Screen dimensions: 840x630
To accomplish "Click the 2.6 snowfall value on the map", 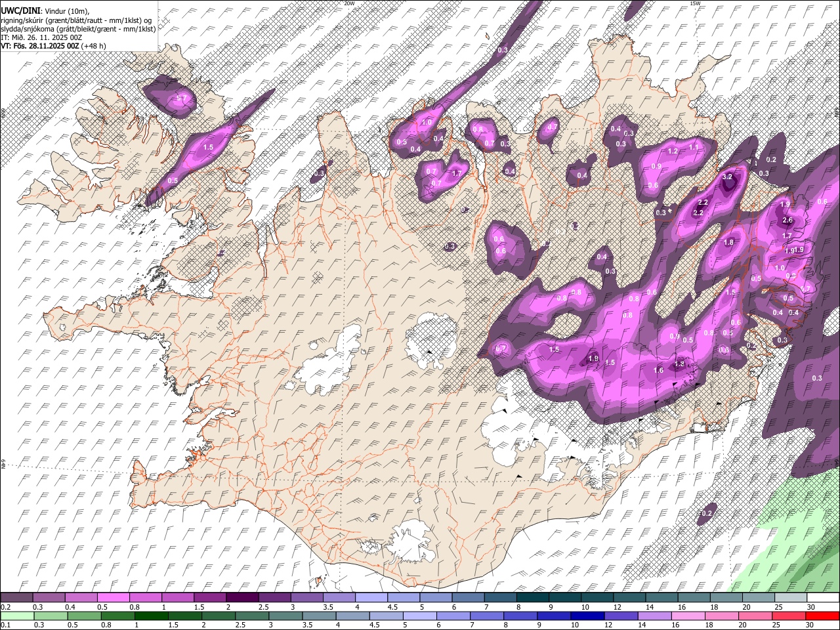I will click(788, 220).
